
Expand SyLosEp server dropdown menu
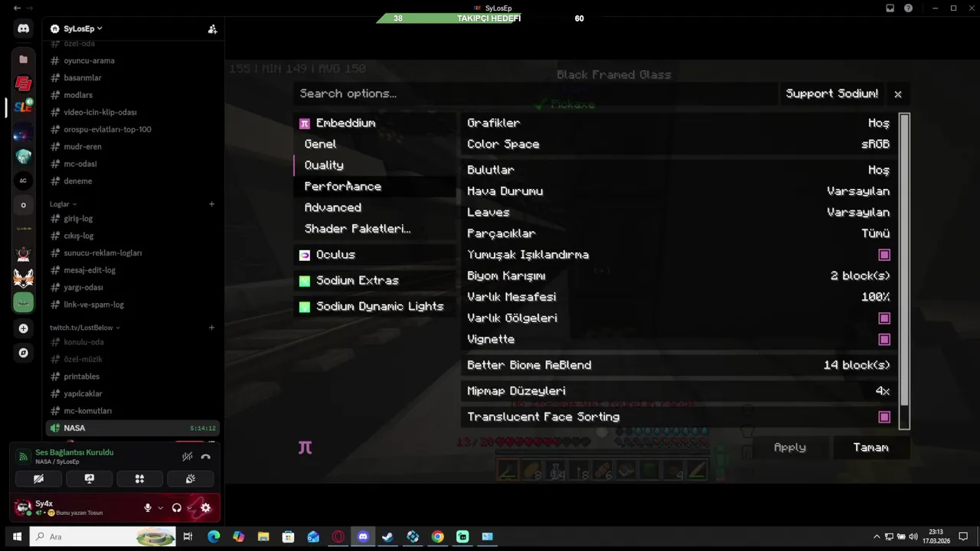pos(82,29)
